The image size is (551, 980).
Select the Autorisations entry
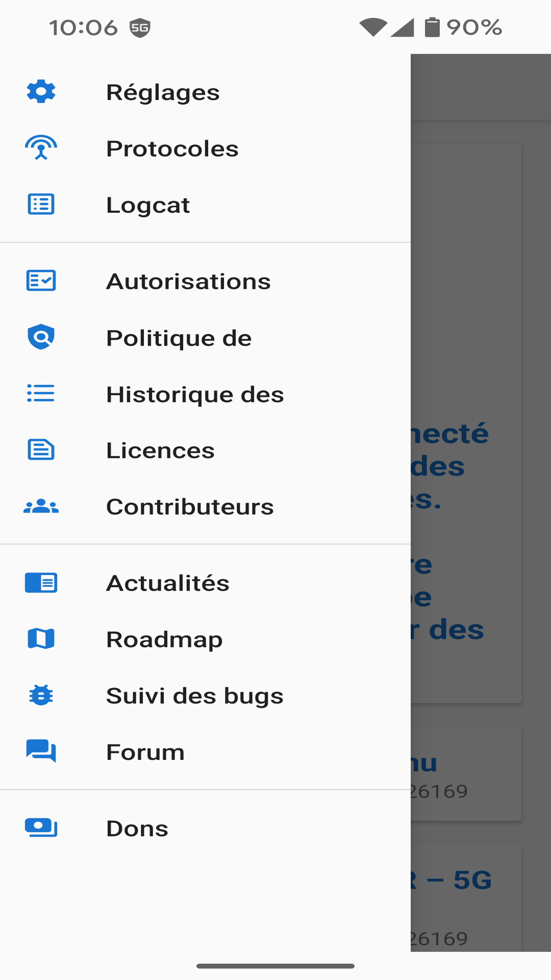coord(188,282)
